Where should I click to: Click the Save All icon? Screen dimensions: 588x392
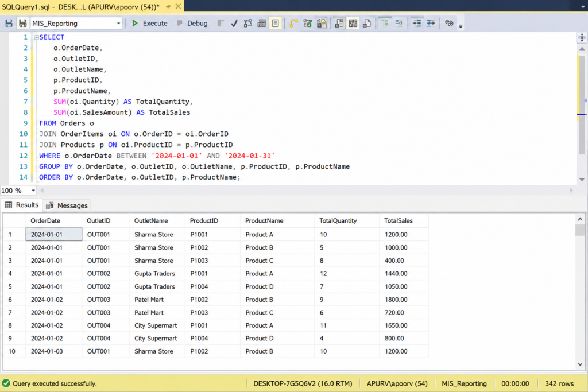[22, 23]
